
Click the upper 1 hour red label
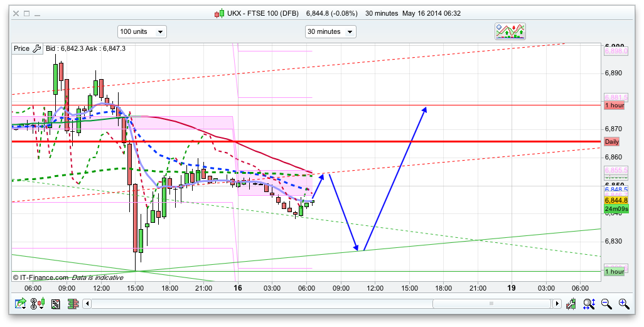point(614,105)
